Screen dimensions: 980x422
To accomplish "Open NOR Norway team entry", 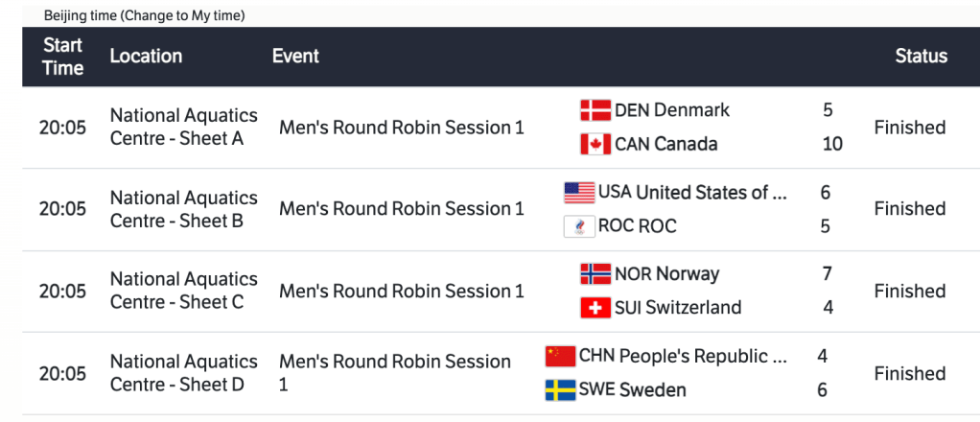I will click(x=666, y=274).
